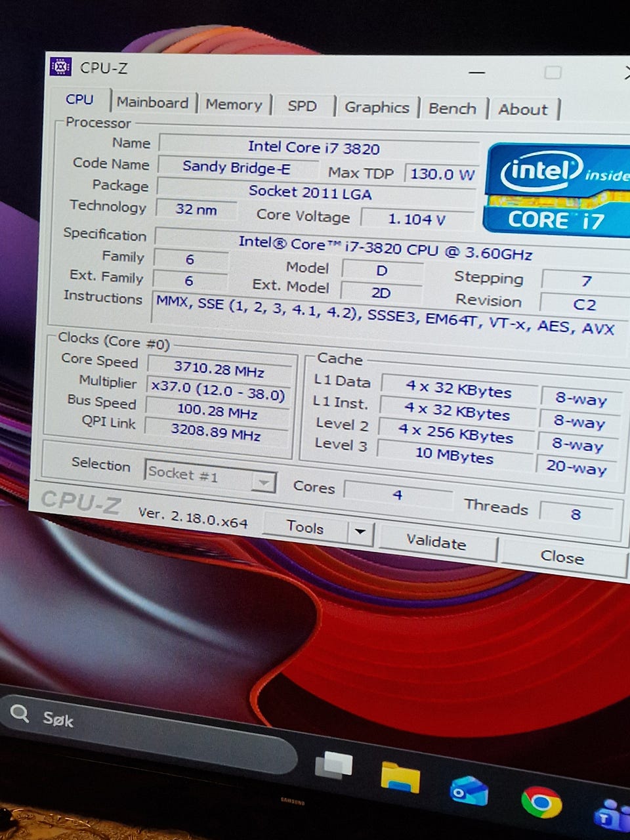Click the Threads value 8
Viewport: 630px width, 840px height.
pyautogui.click(x=576, y=514)
